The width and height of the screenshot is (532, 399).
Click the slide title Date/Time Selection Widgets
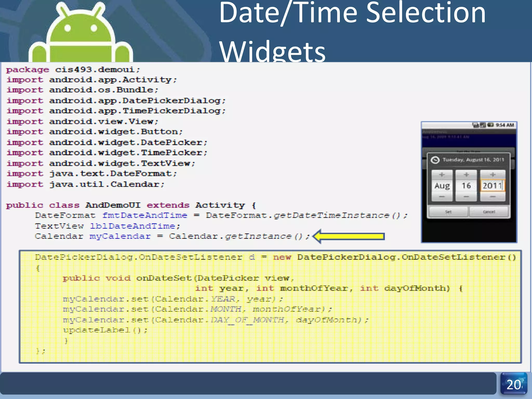[352, 31]
